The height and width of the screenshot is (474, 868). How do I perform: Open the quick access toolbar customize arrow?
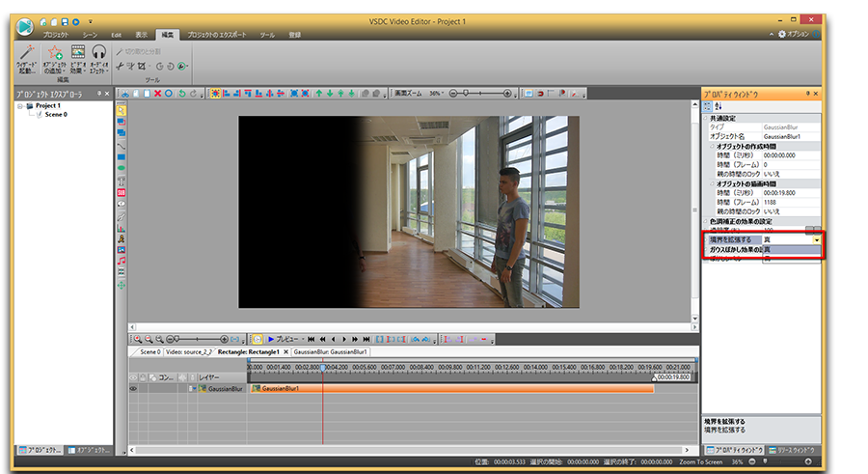91,22
